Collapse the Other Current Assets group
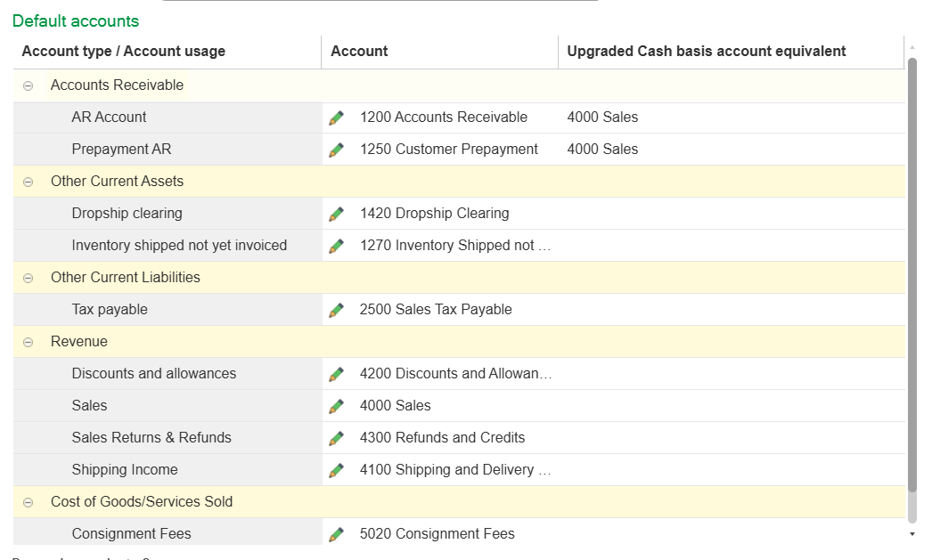The image size is (932, 560). point(28,182)
